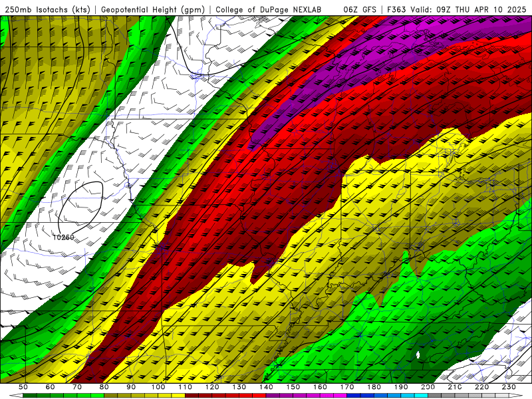Click the 140 value on the color scale

[x=266, y=387]
